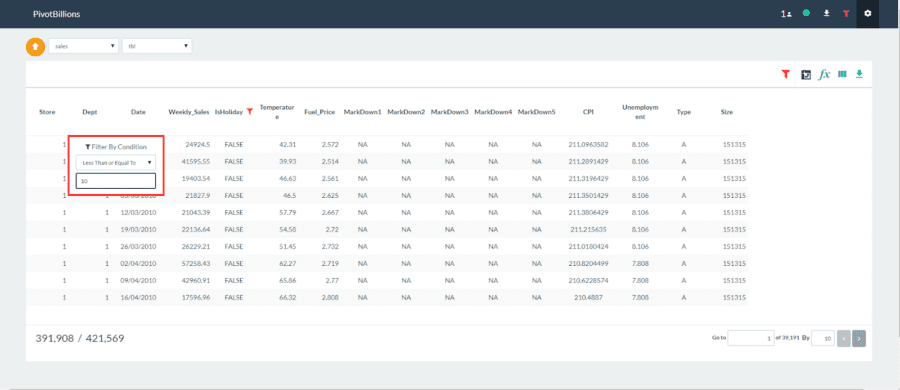Select the CPI cell 210.4887

[x=588, y=298]
